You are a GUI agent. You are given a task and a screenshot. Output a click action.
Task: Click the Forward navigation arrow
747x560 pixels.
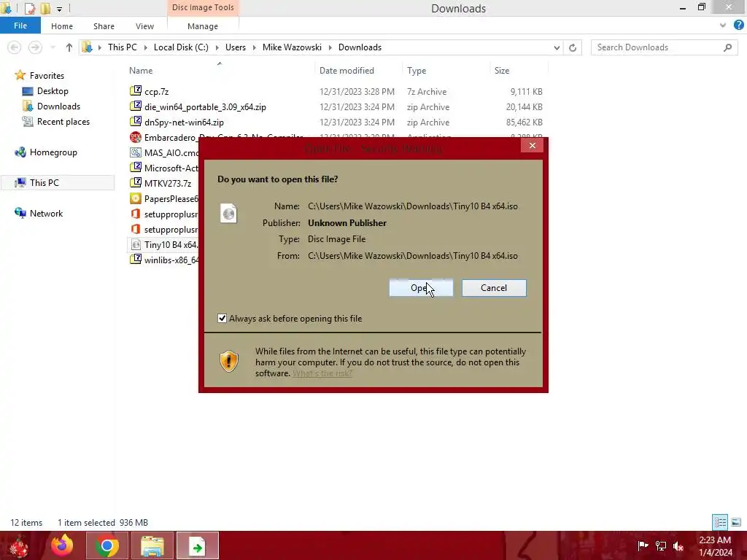click(x=35, y=47)
